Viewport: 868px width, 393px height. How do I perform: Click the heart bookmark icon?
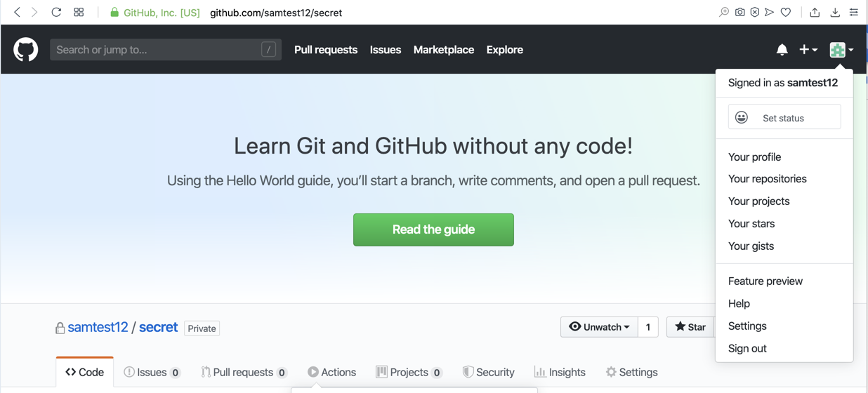[x=786, y=12]
